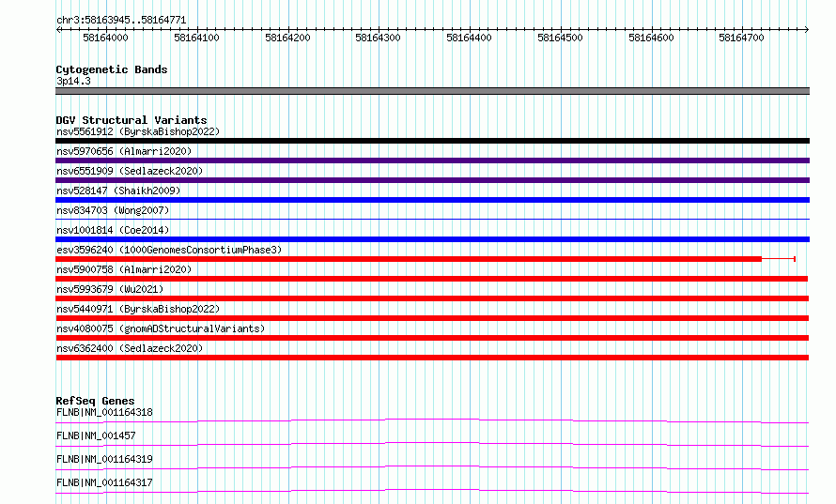
Task: Click the right arrow end of the ruler
Action: [807, 30]
